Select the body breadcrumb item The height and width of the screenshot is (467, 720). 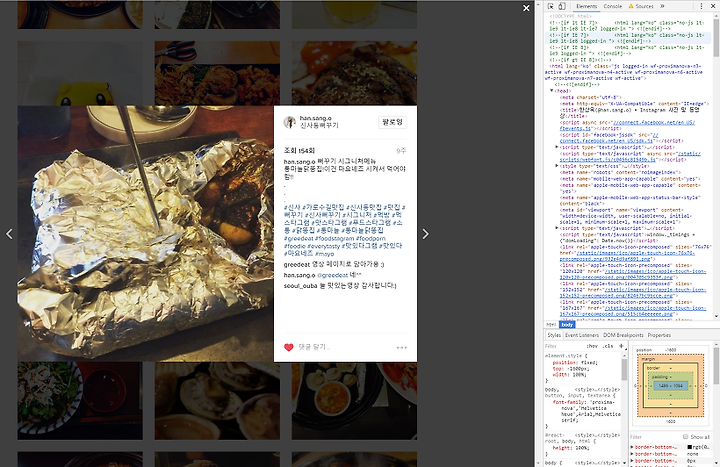pyautogui.click(x=567, y=325)
